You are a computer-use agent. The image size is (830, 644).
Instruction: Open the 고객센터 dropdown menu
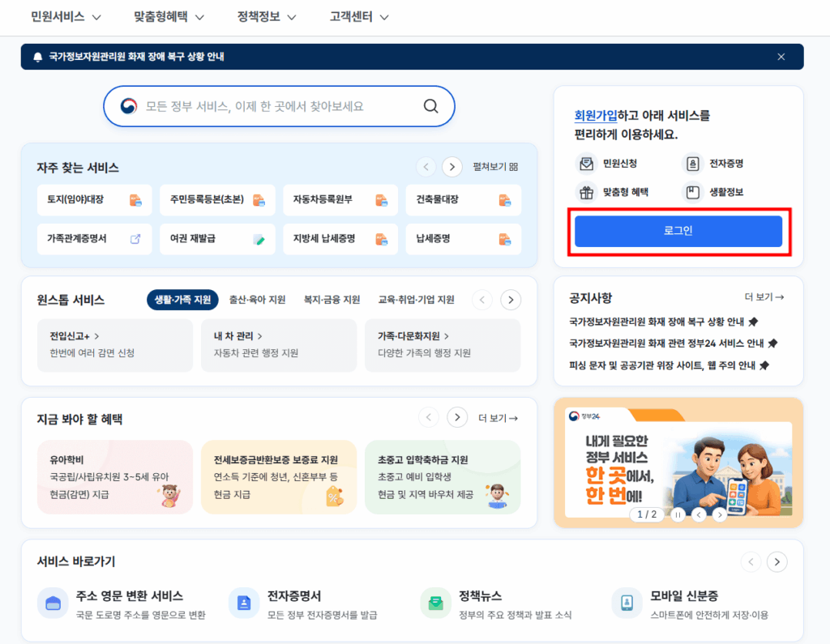point(359,17)
